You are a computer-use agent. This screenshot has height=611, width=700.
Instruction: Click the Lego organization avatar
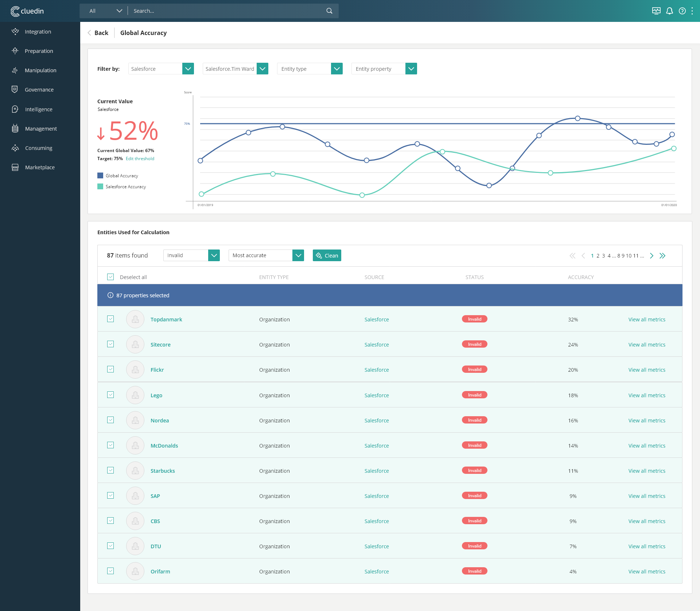[135, 395]
